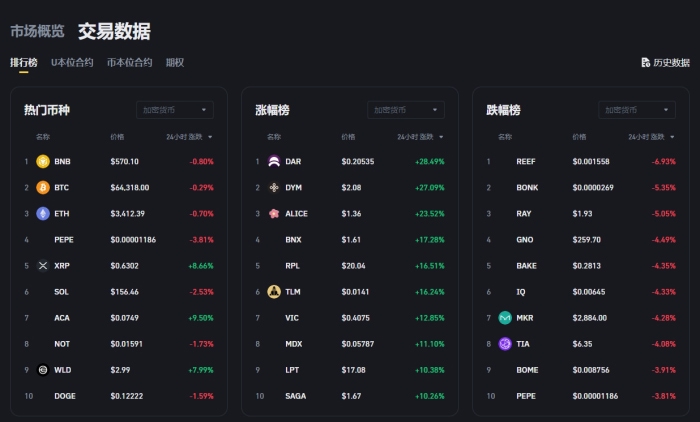Open the 历史数据 history data link
Image resolution: width=700 pixels, height=422 pixels.
[x=666, y=63]
